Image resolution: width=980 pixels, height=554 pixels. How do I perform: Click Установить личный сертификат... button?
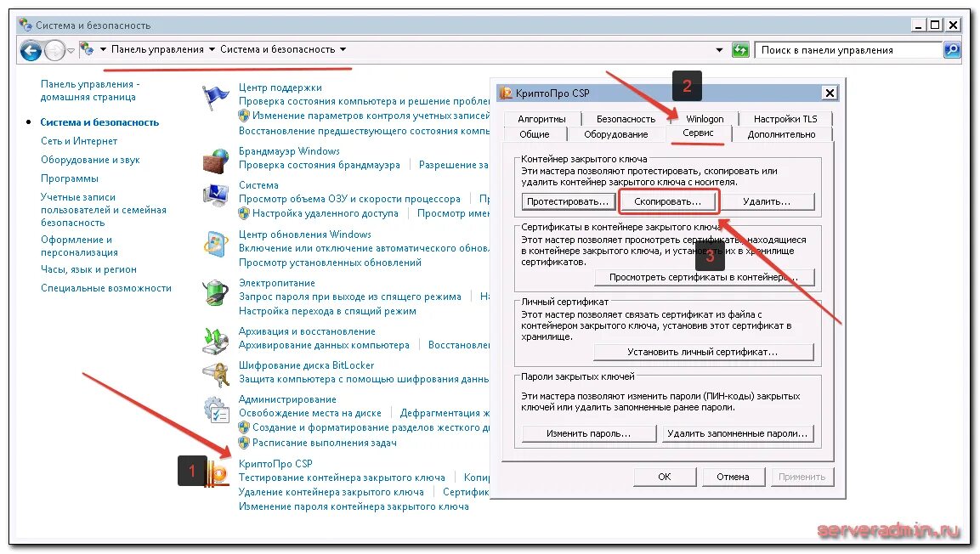coord(703,353)
